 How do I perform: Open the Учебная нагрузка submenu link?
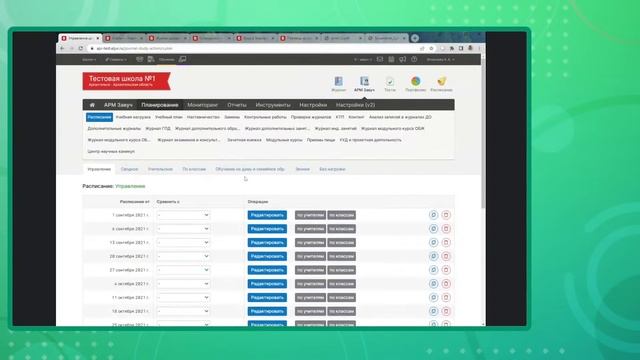pyautogui.click(x=133, y=117)
